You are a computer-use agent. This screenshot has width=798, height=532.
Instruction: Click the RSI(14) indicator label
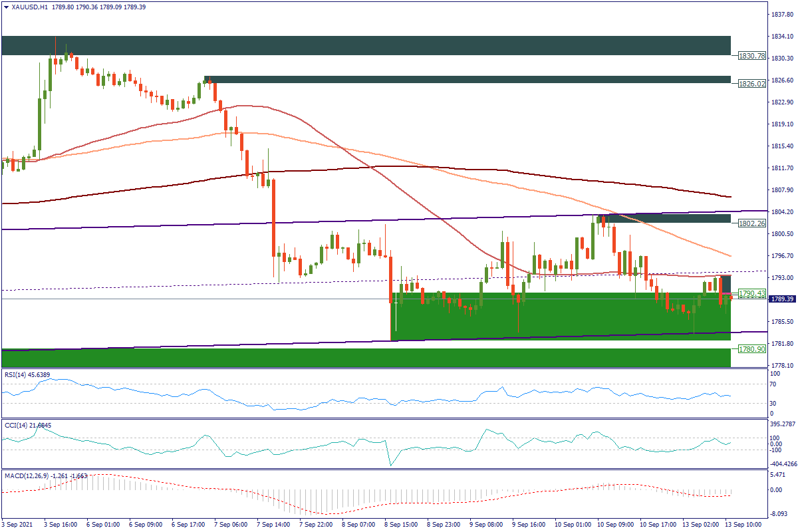coord(25,374)
